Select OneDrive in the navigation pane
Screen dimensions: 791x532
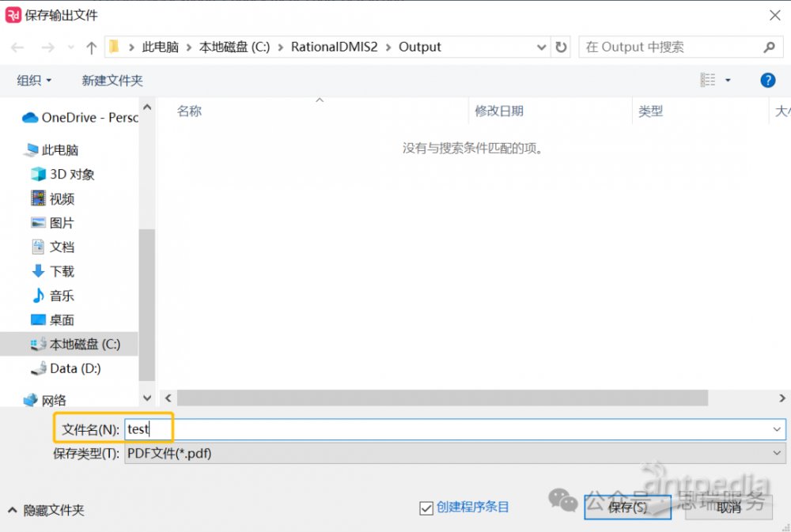click(x=80, y=118)
